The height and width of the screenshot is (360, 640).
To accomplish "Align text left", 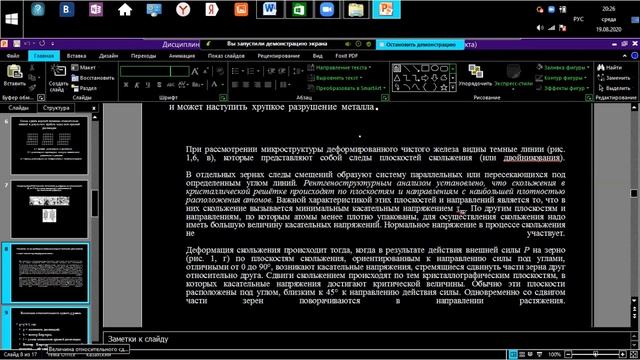I will pyautogui.click(x=235, y=85).
